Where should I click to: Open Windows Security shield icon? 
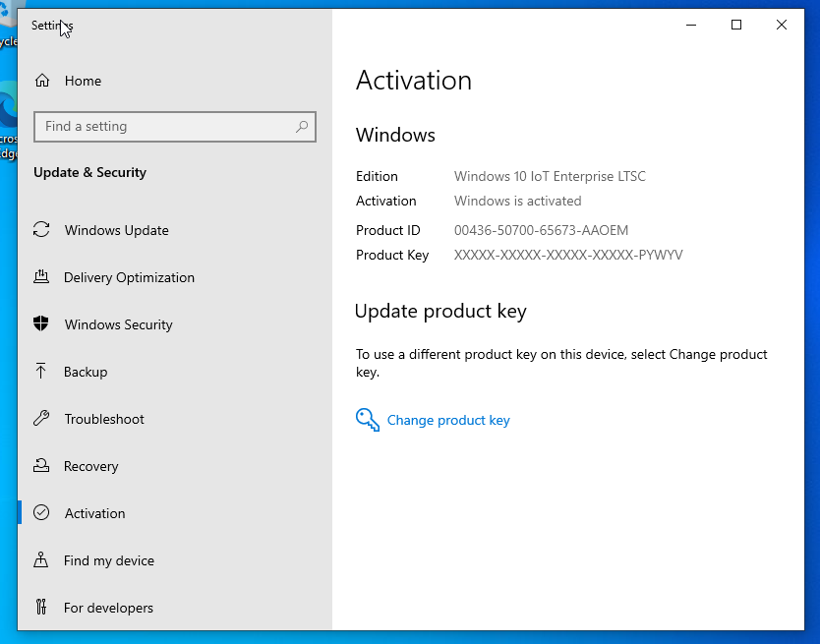pyautogui.click(x=41, y=324)
